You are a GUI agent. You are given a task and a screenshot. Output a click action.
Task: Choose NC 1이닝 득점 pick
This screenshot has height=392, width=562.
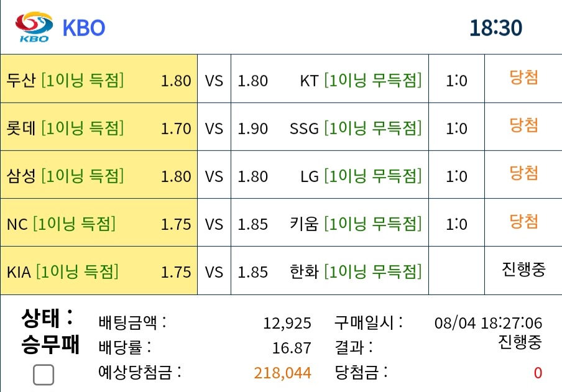coord(99,222)
